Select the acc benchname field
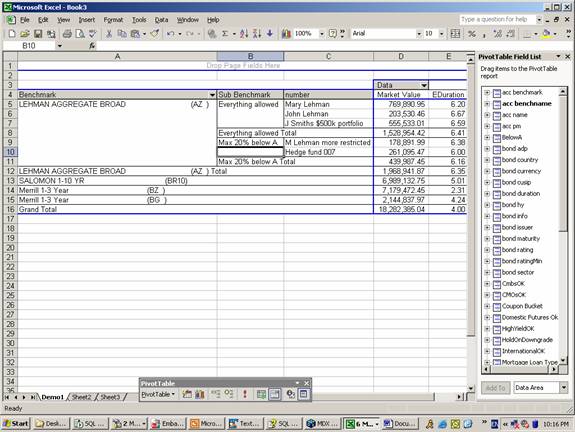 pyautogui.click(x=527, y=104)
